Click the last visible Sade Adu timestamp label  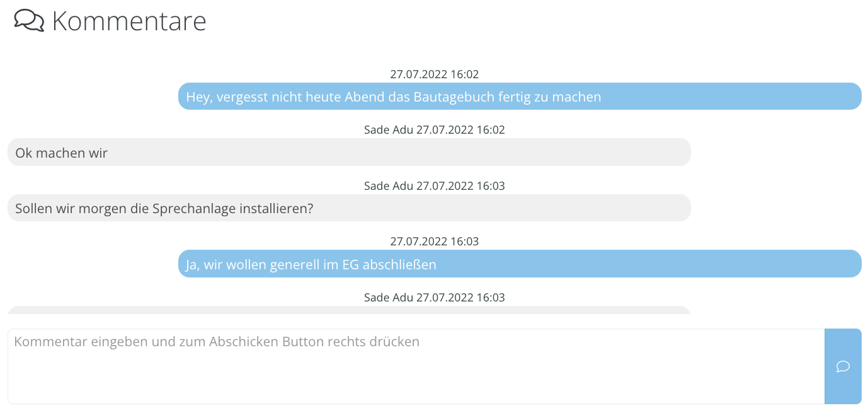coord(435,298)
